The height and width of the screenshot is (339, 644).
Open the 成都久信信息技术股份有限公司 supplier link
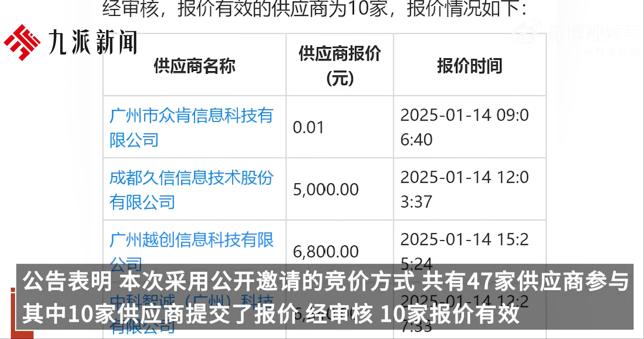(191, 190)
